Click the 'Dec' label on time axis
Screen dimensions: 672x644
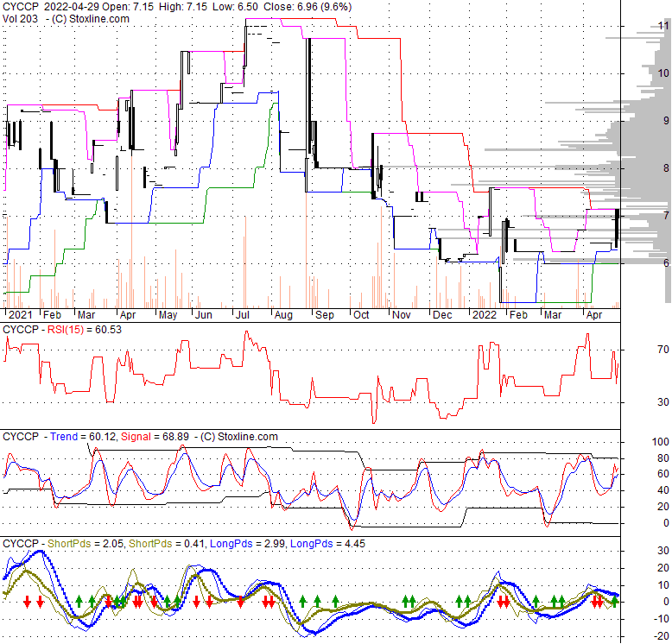click(442, 315)
